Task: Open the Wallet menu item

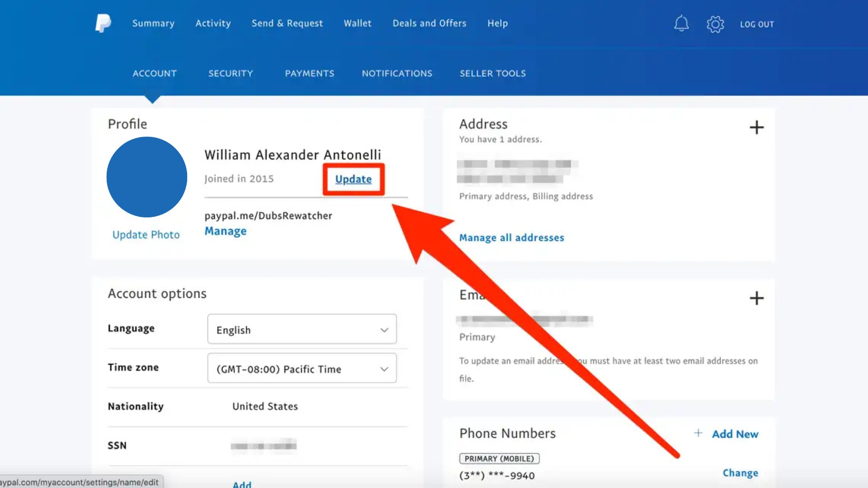Action: click(x=357, y=23)
